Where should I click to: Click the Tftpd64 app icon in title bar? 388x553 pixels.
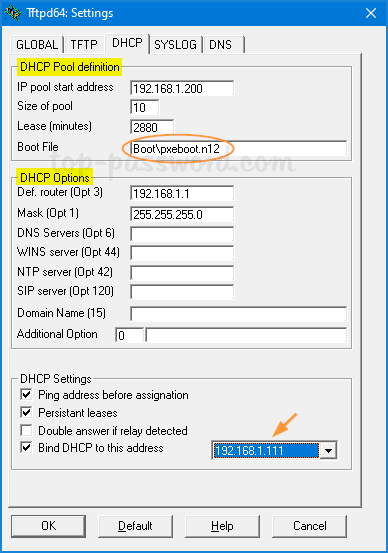[x=13, y=13]
